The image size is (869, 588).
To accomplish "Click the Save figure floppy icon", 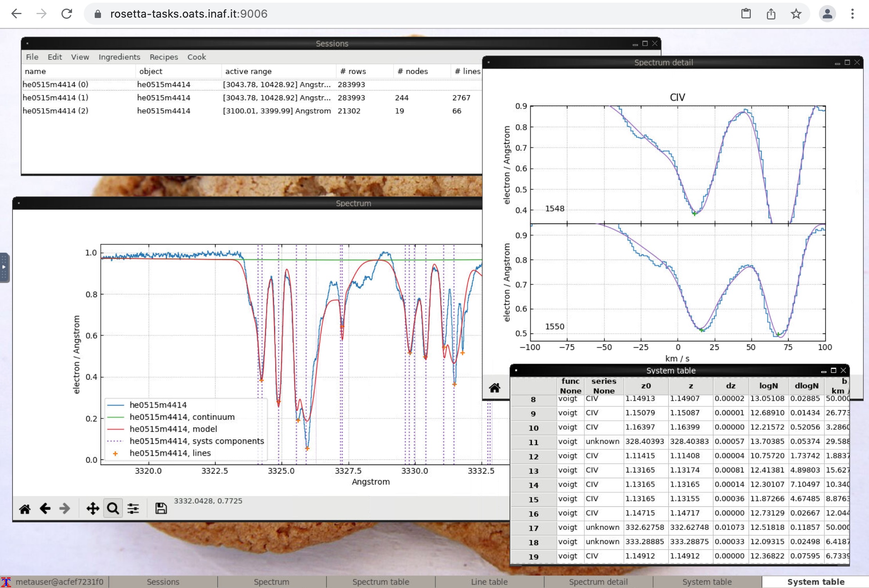I will coord(161,509).
